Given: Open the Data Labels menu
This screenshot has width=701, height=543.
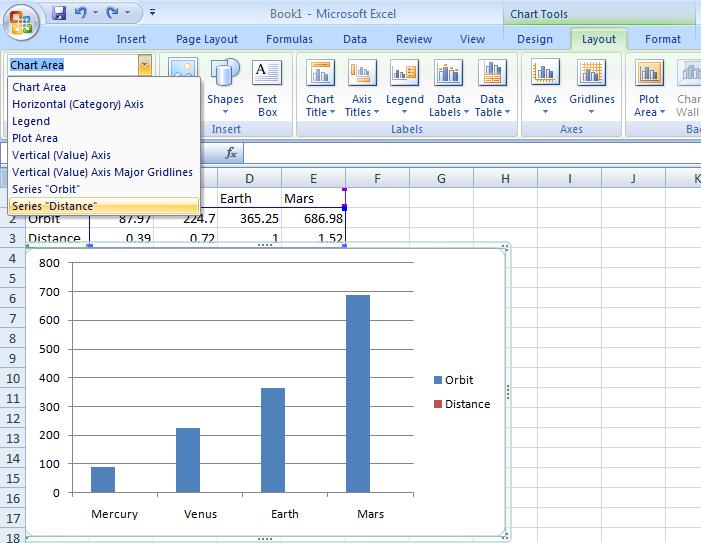Looking at the screenshot, I should point(449,88).
